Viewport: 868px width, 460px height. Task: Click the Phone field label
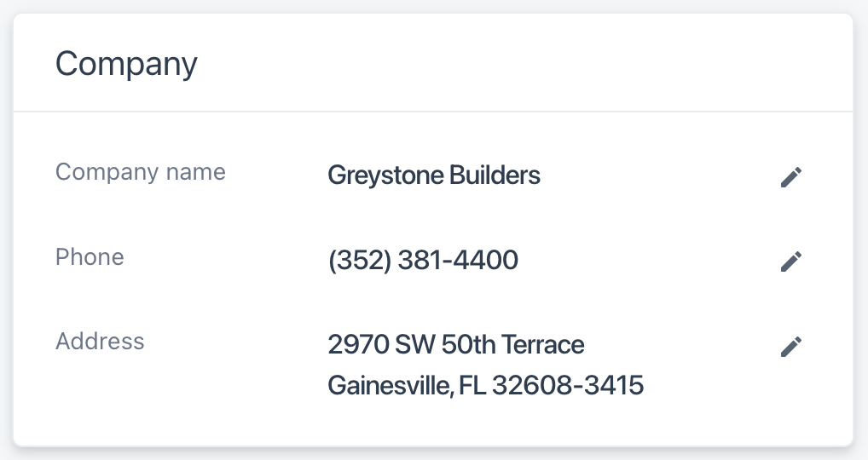[x=90, y=257]
